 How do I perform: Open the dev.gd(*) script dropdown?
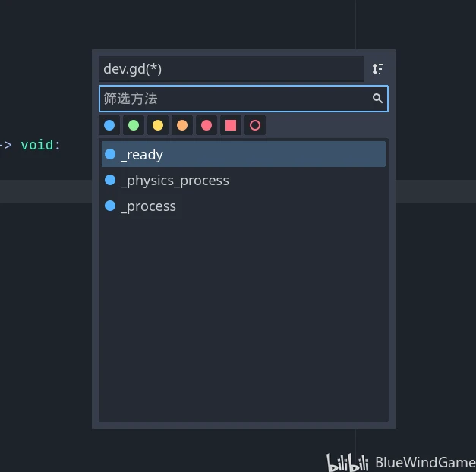coord(231,69)
